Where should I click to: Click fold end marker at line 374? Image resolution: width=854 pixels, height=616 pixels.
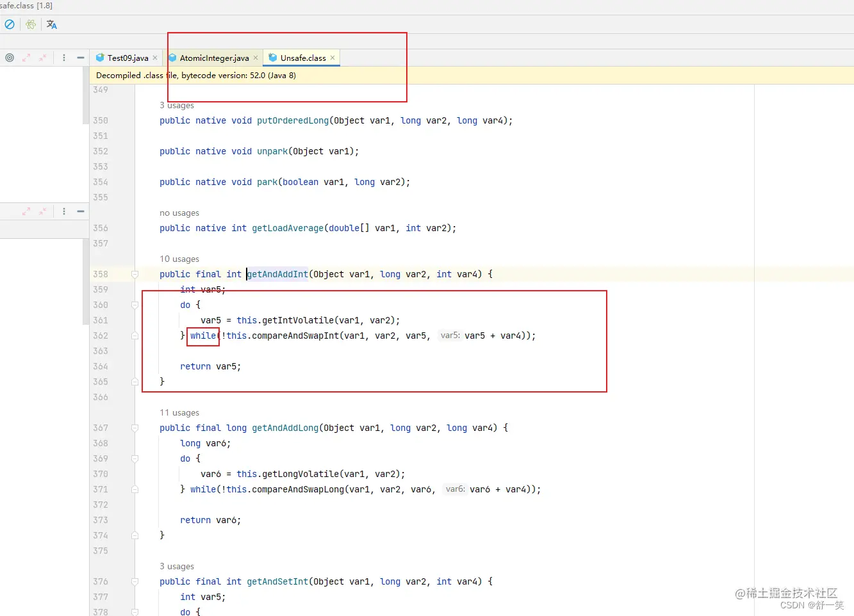point(135,535)
